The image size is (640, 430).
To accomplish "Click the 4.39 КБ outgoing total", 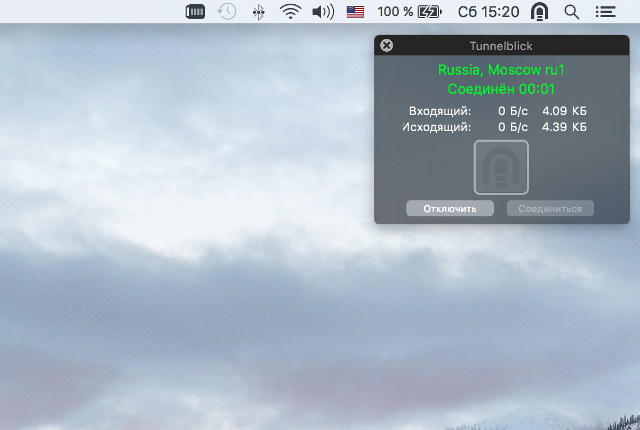I will [564, 127].
